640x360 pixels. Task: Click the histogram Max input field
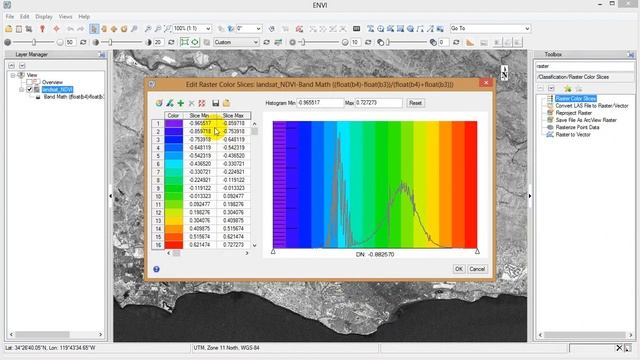coord(378,103)
